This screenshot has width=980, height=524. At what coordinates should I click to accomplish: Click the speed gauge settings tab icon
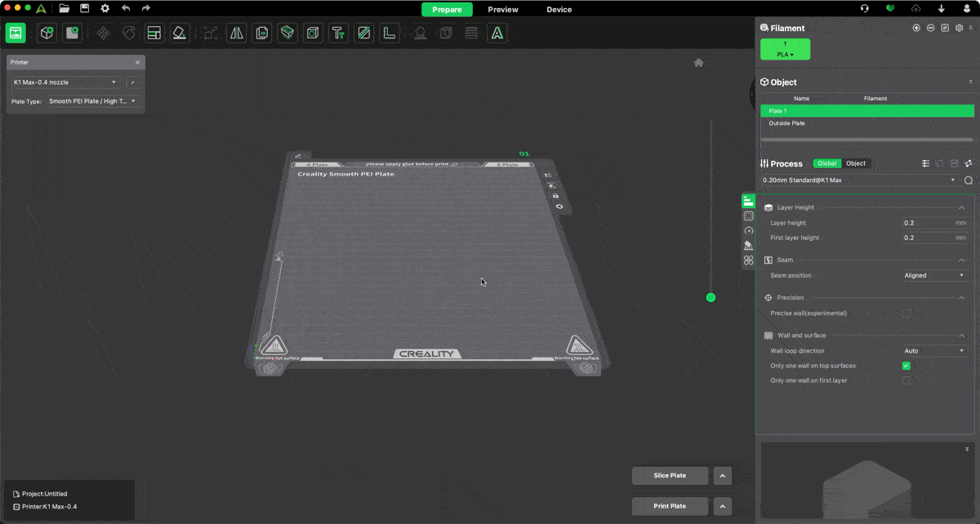click(x=748, y=231)
